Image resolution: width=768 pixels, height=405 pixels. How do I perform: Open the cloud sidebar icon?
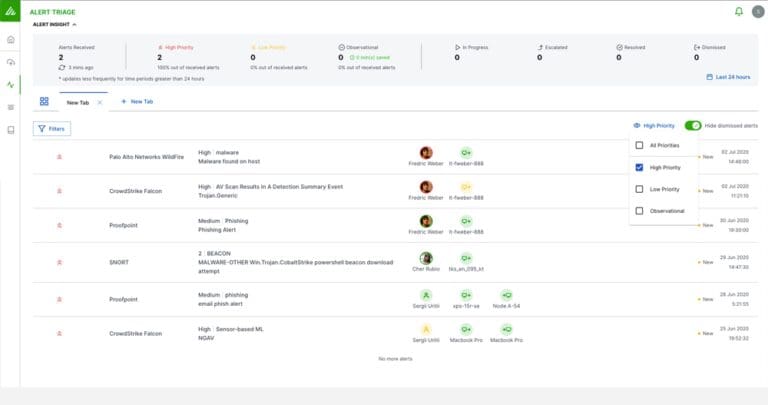point(10,62)
